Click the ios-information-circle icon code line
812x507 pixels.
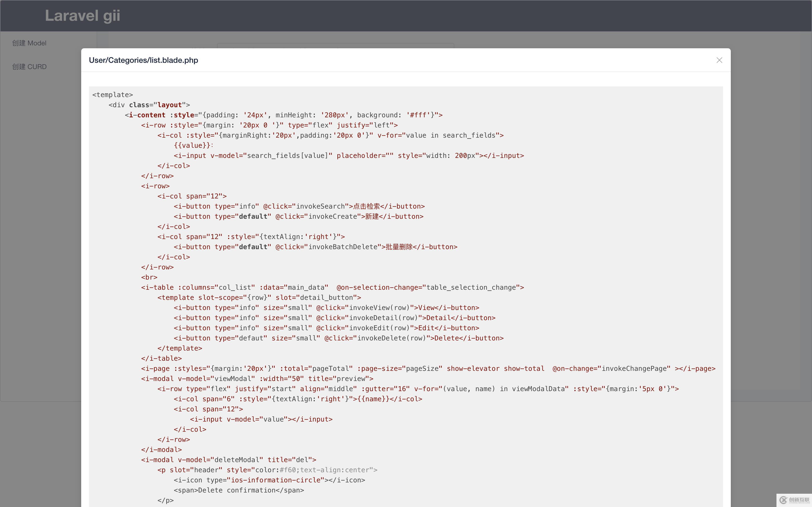click(x=269, y=480)
